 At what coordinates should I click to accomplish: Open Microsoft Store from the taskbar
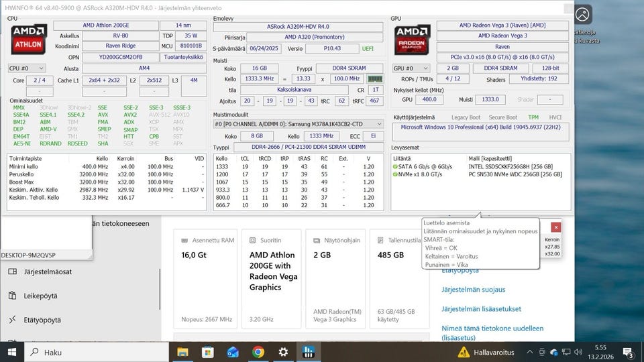point(208,351)
